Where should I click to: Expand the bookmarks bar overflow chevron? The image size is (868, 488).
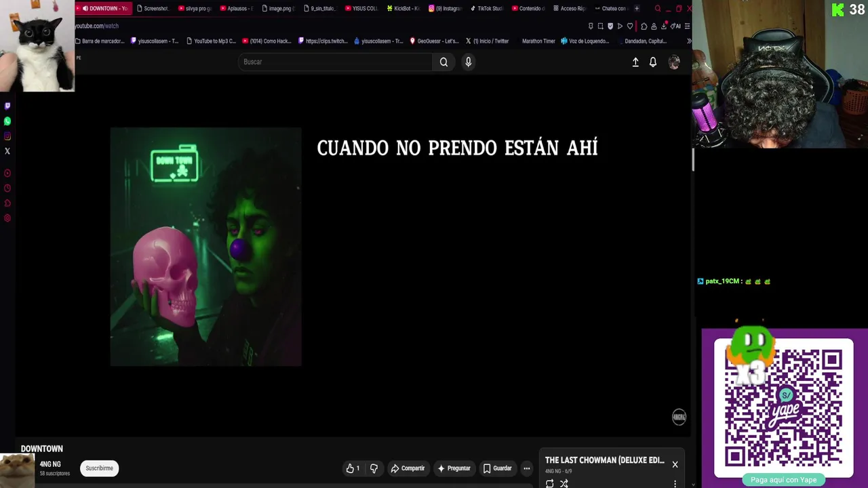(x=689, y=41)
